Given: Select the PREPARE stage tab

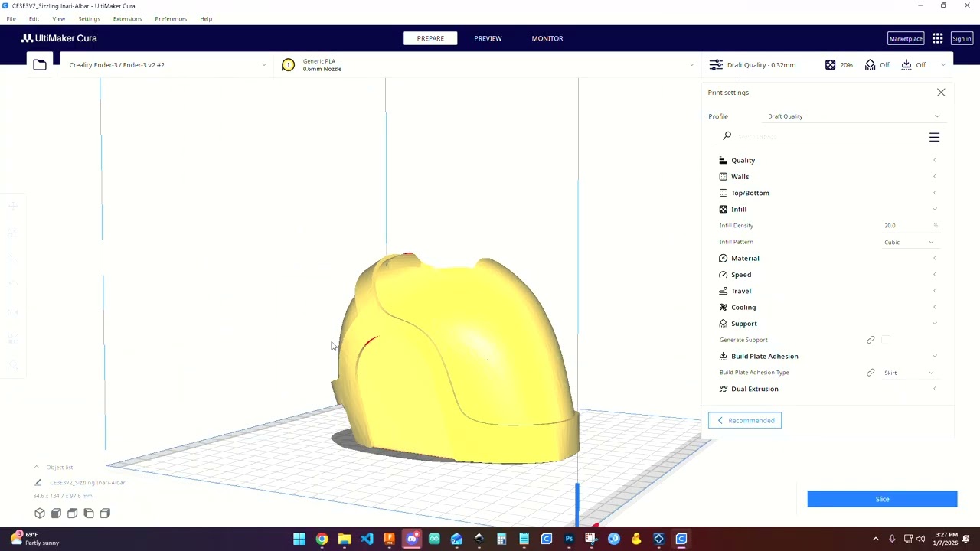Looking at the screenshot, I should [x=430, y=38].
